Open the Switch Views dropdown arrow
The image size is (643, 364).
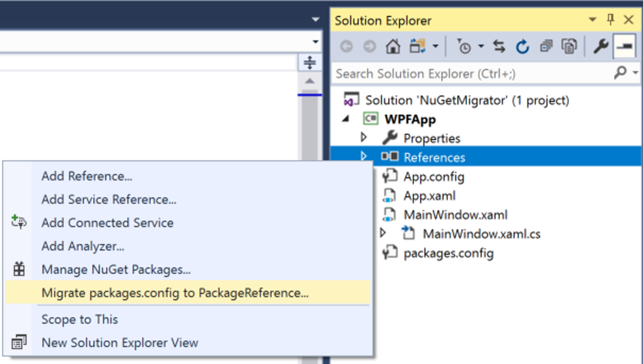click(435, 46)
